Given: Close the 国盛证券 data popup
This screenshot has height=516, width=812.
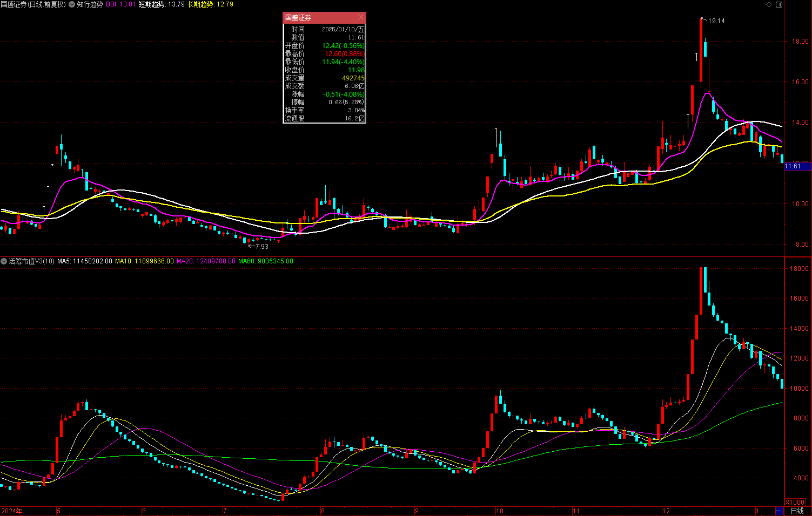Looking at the screenshot, I should click(360, 18).
